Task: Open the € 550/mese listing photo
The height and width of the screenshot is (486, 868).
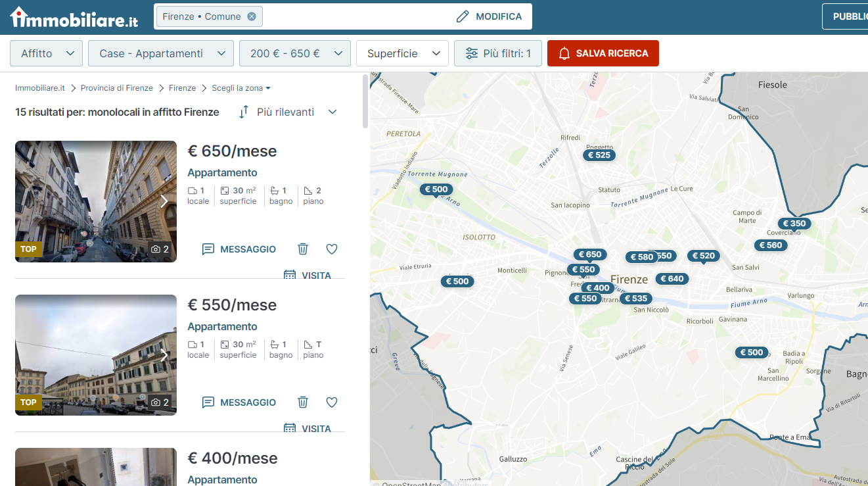Action: pos(96,355)
